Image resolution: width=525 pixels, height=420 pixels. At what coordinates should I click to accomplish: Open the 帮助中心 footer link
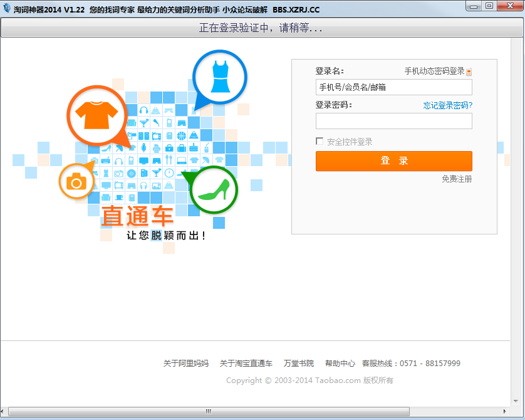(340, 364)
